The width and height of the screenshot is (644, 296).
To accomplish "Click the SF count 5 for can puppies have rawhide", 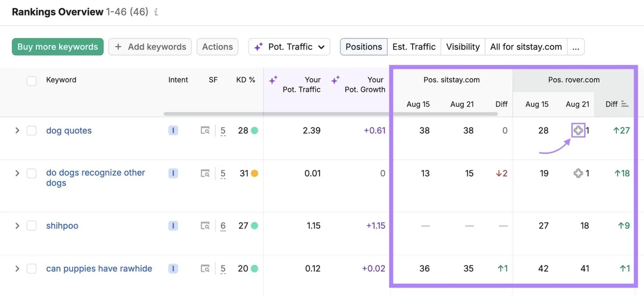I will [x=223, y=269].
